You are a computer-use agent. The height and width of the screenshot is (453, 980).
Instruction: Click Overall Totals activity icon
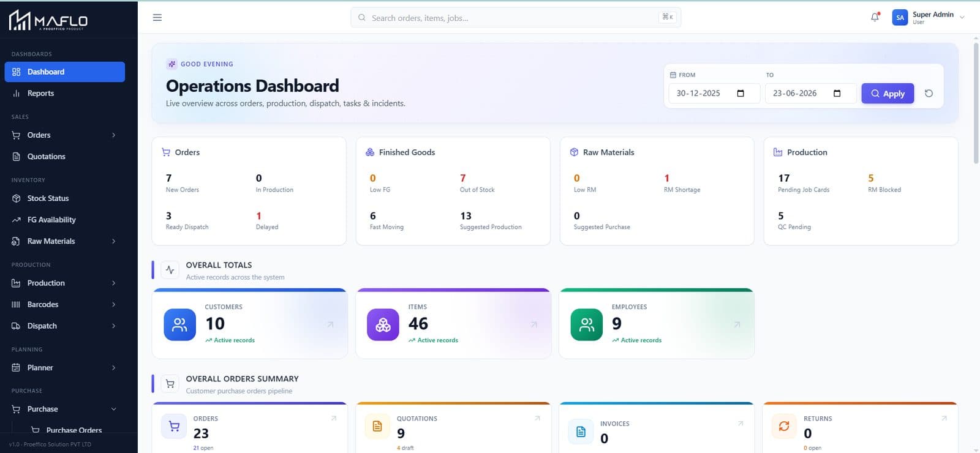click(x=170, y=270)
